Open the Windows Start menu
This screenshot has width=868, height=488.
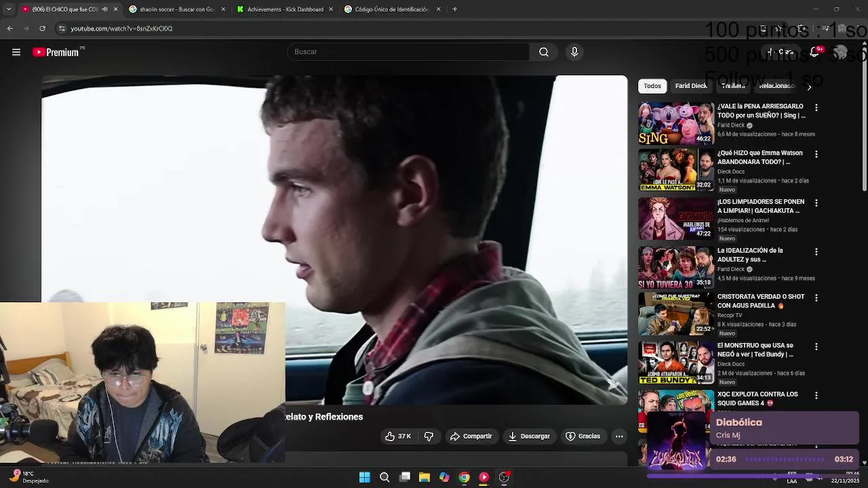click(x=365, y=477)
